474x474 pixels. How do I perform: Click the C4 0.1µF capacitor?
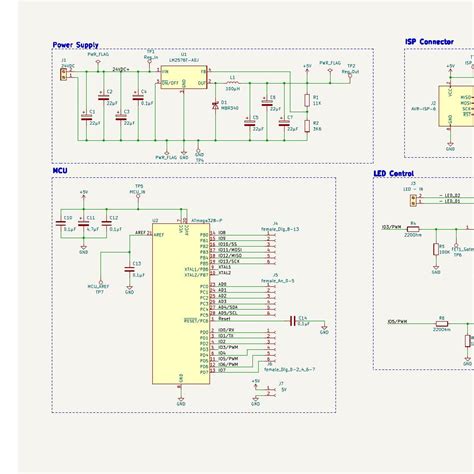pyautogui.click(x=138, y=97)
